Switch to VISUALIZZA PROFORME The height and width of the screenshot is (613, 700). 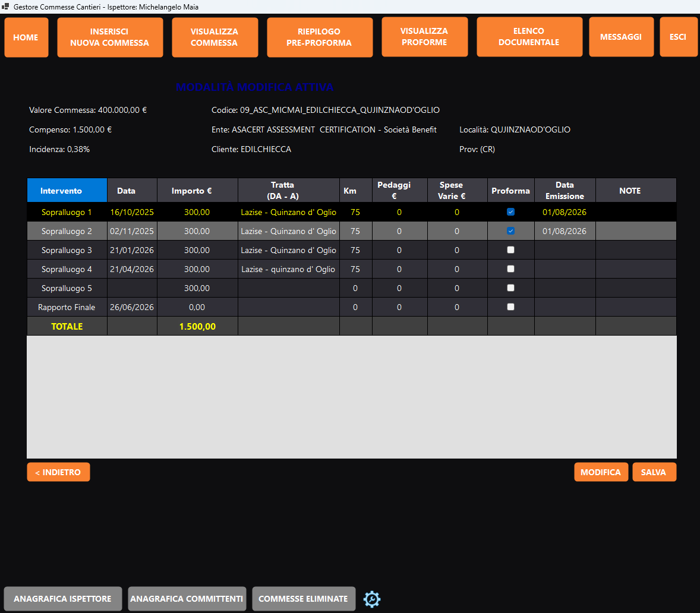[424, 37]
